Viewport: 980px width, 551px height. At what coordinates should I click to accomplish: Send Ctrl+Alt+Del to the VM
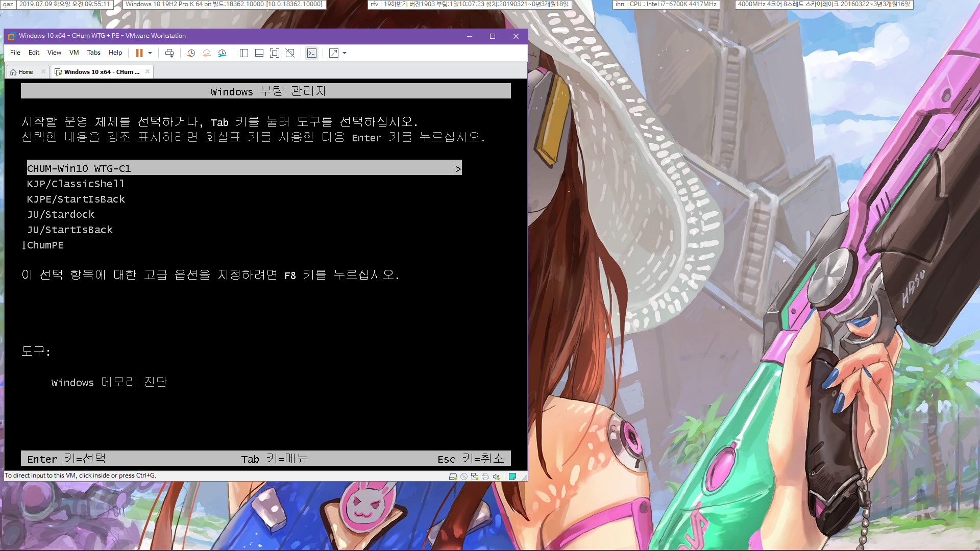coord(169,53)
